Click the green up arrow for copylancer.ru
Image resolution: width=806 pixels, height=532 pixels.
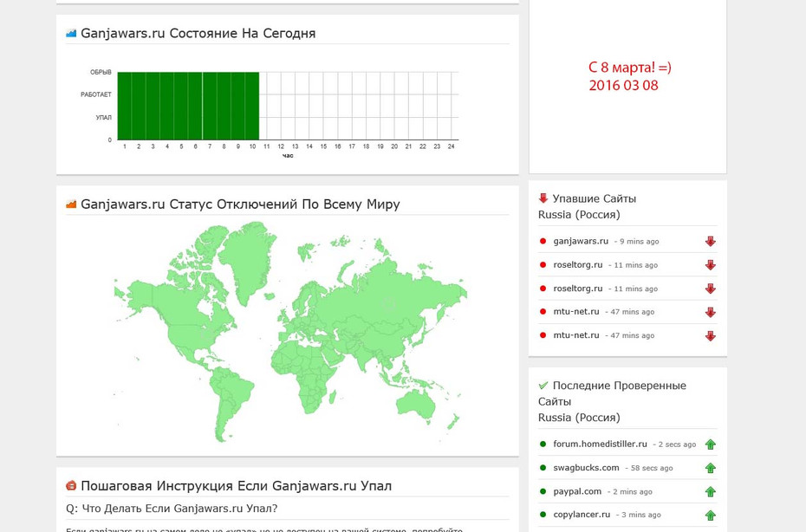point(711,516)
